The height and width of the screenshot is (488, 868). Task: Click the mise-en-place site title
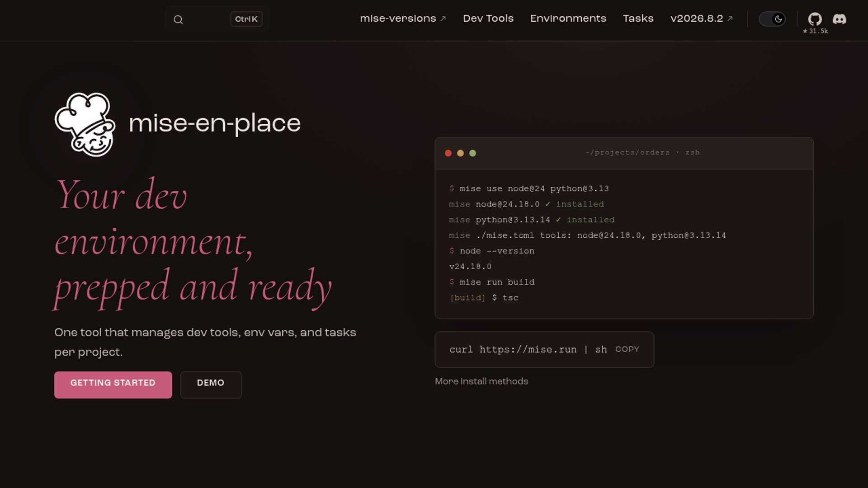tap(215, 123)
